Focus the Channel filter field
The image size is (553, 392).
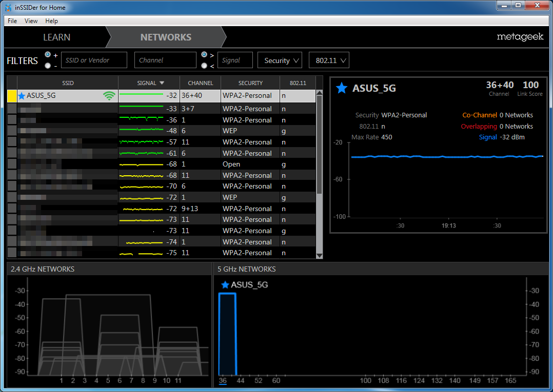(165, 60)
